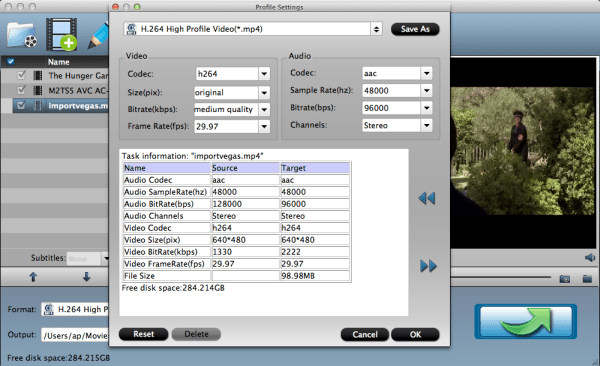
Task: Expand the Audio Codec dropdown
Action: [426, 73]
